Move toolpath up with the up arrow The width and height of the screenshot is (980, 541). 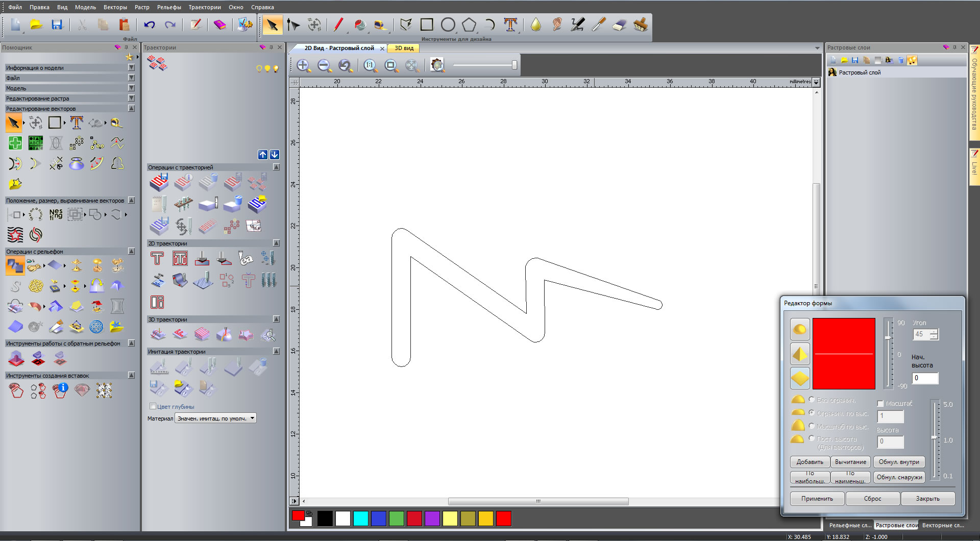pos(263,154)
